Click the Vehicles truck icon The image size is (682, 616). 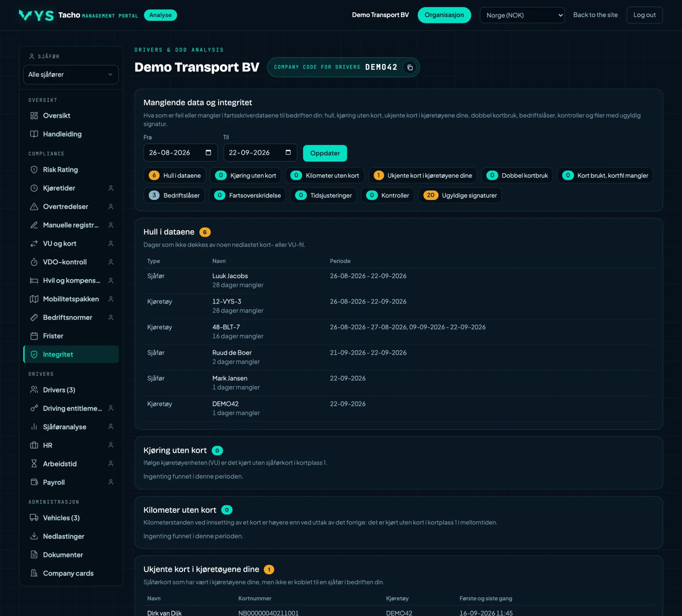pyautogui.click(x=34, y=518)
